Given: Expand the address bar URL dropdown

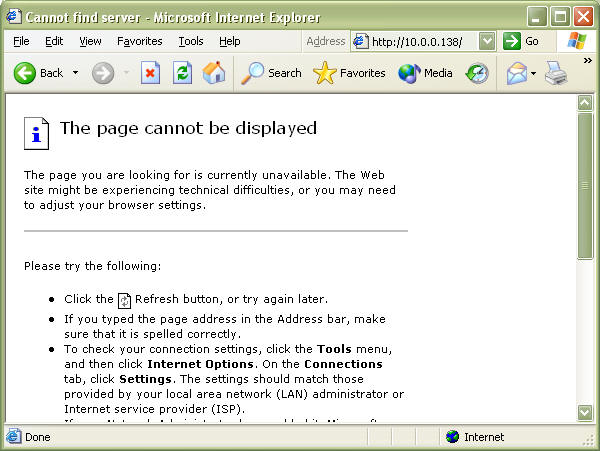Looking at the screenshot, I should coord(487,41).
